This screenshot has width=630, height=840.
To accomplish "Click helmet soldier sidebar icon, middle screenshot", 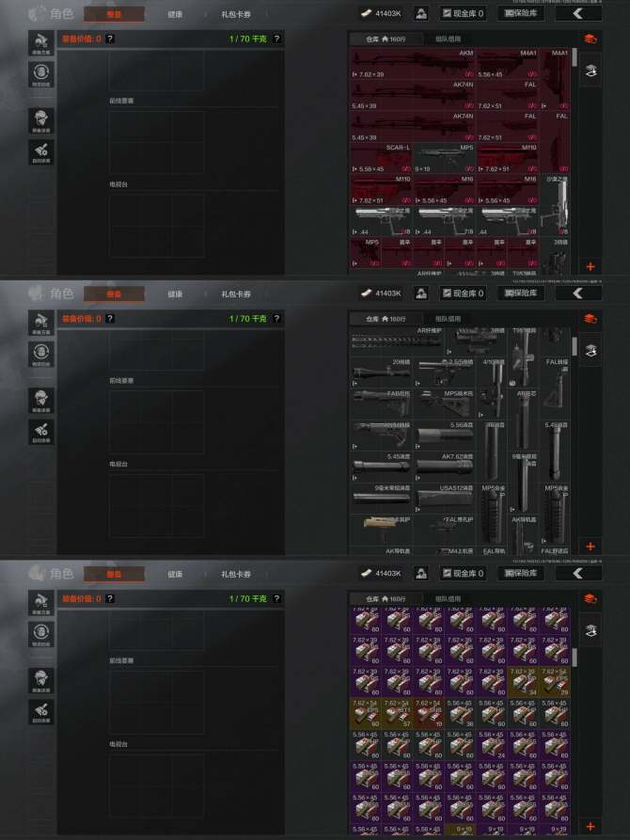I will pos(41,400).
